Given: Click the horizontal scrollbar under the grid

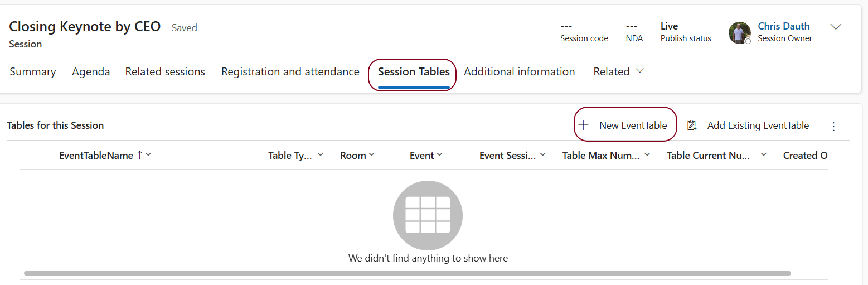Looking at the screenshot, I should coord(408,273).
